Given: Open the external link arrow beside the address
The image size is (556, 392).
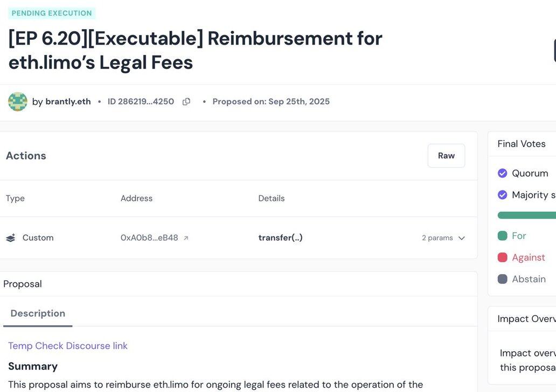Looking at the screenshot, I should pyautogui.click(x=186, y=238).
